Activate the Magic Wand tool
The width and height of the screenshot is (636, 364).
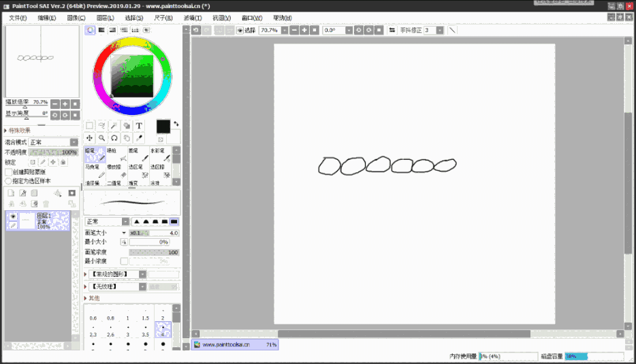[114, 126]
